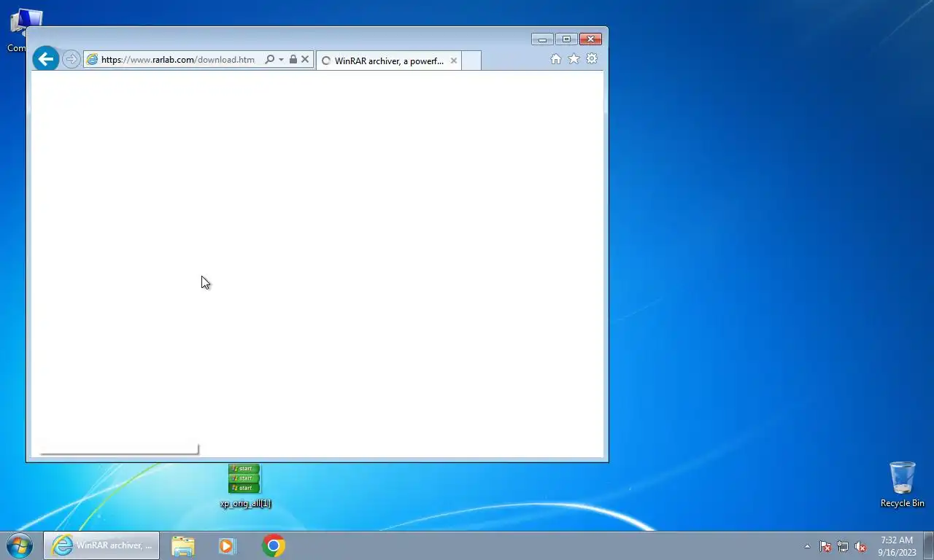Close the Internet Explorer window
Viewport: 934px width, 560px height.
pyautogui.click(x=590, y=39)
